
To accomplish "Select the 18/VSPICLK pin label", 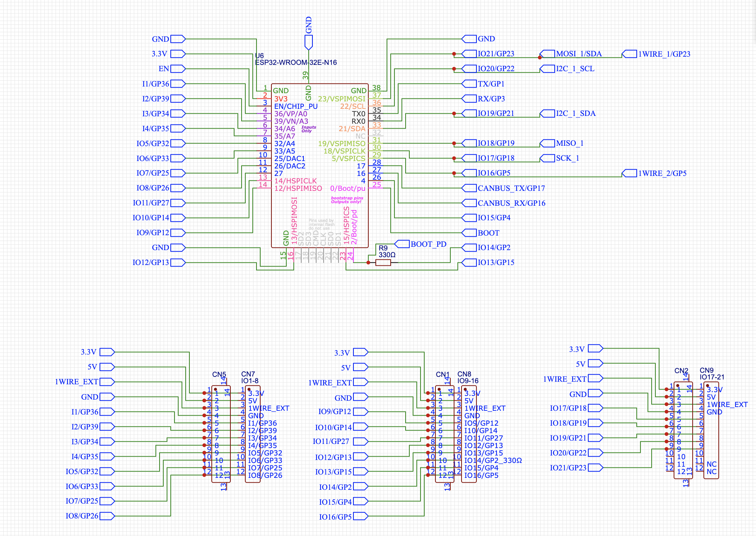I will coord(344,151).
